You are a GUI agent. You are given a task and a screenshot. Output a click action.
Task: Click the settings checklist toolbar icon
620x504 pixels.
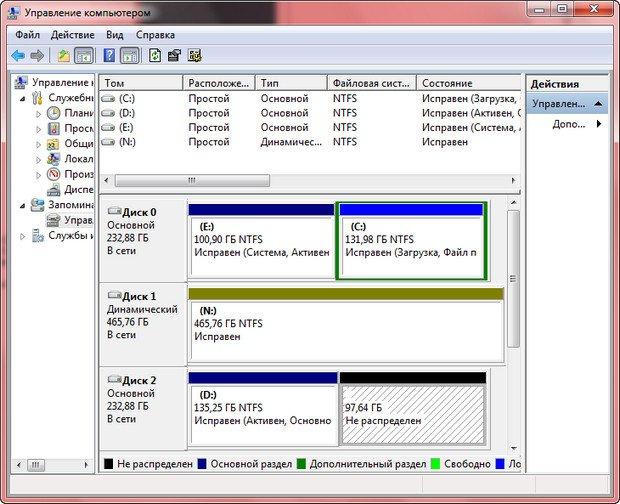point(194,56)
